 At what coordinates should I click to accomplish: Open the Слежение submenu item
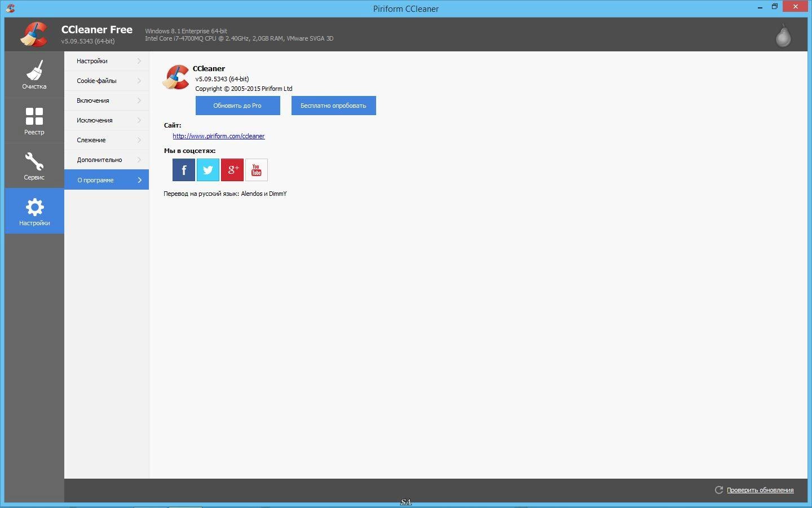[x=107, y=140]
